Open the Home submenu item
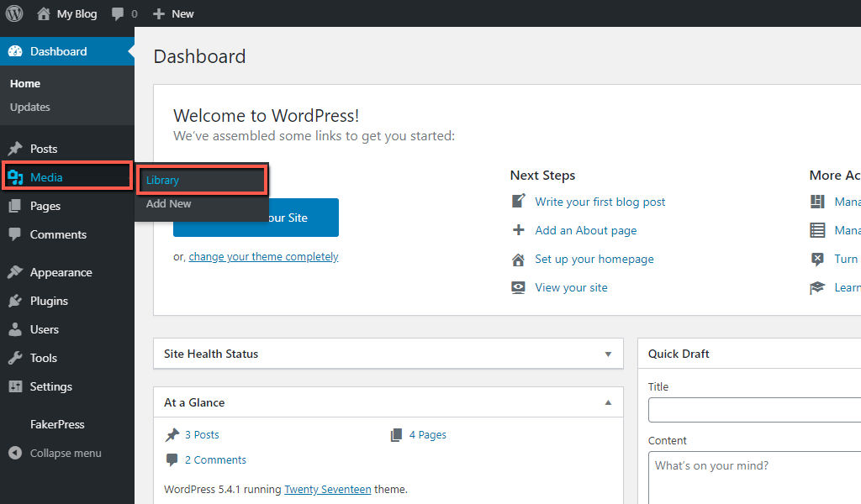This screenshot has height=504, width=861. [25, 83]
